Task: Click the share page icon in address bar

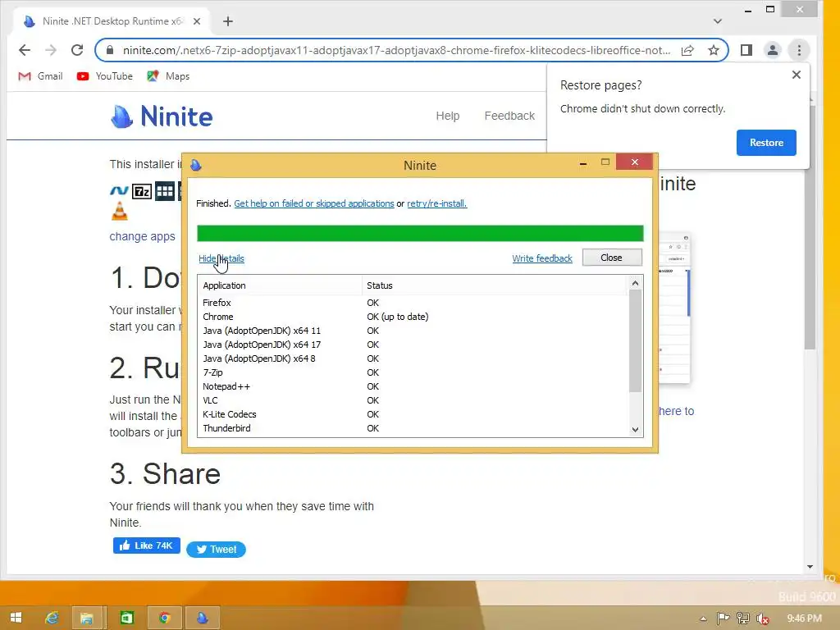Action: (x=687, y=50)
